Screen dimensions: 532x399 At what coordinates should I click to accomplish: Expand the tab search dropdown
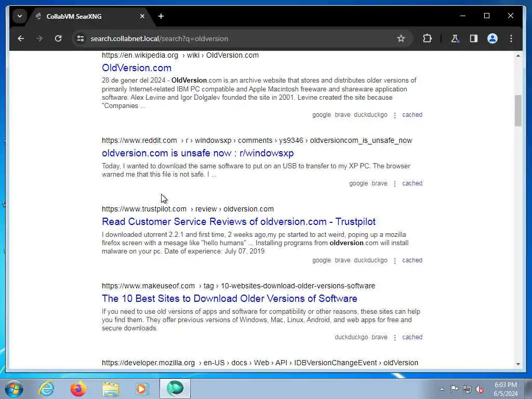pos(20,16)
